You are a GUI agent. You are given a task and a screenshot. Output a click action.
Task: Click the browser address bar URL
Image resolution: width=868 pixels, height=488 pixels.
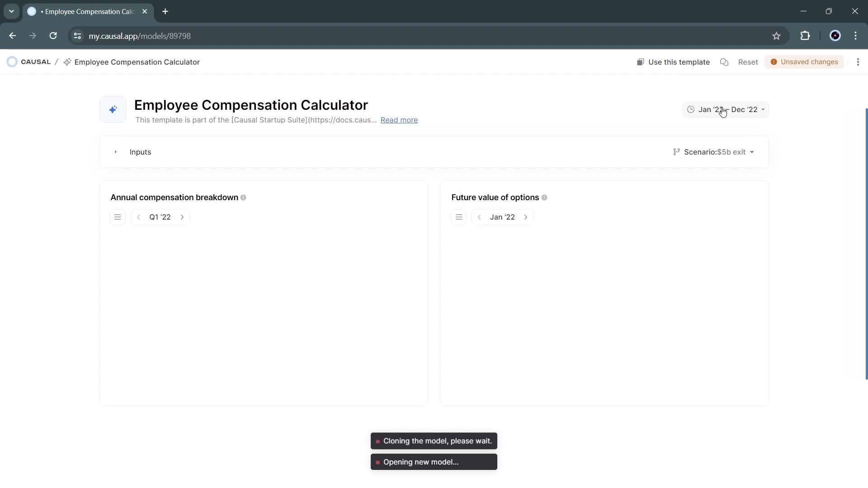coord(140,36)
